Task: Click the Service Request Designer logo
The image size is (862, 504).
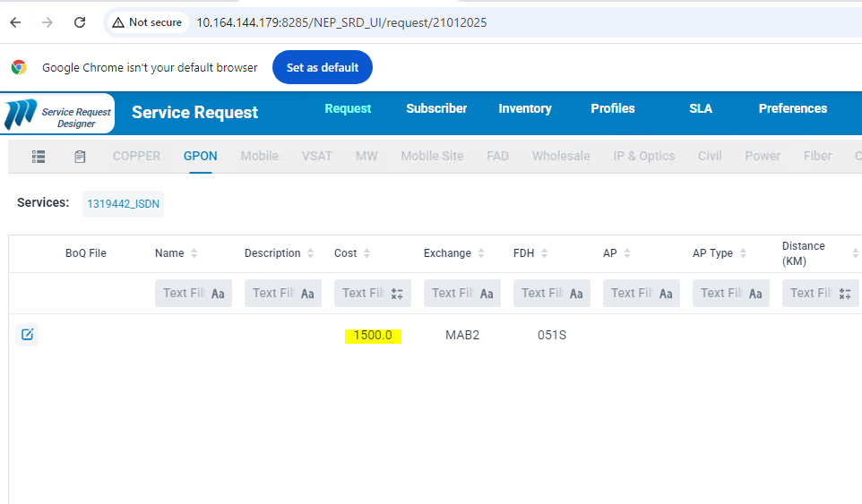Action: coord(58,114)
